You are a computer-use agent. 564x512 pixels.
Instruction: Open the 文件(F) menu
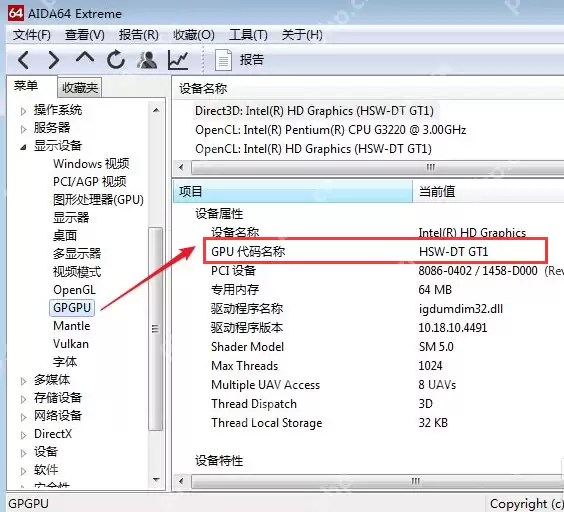pyautogui.click(x=32, y=35)
